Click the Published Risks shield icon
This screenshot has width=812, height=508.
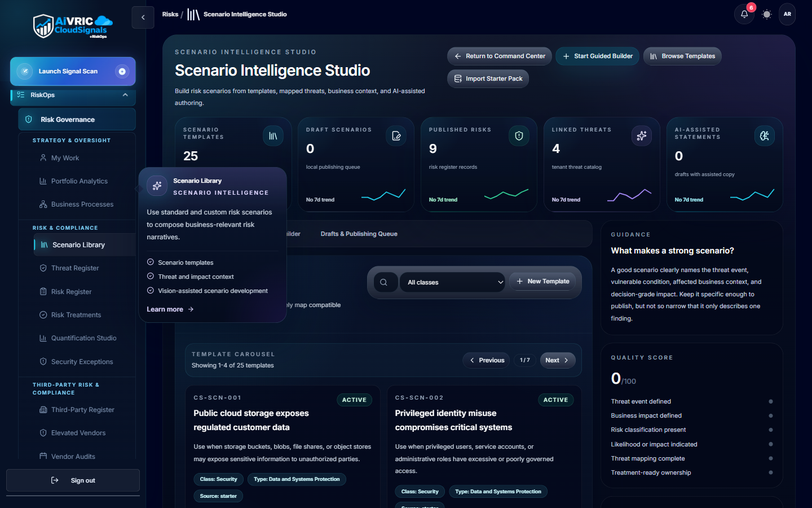click(x=519, y=136)
